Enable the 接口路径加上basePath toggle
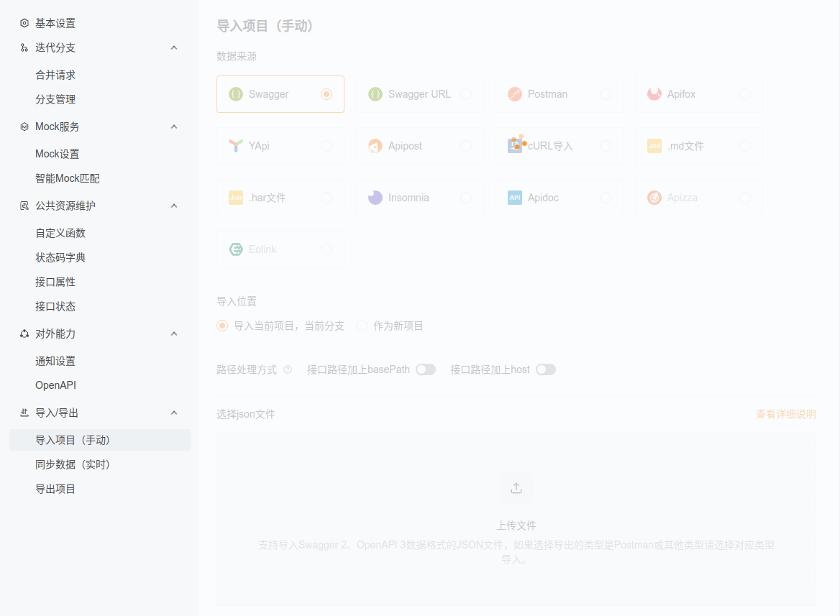The image size is (840, 616). coord(425,369)
